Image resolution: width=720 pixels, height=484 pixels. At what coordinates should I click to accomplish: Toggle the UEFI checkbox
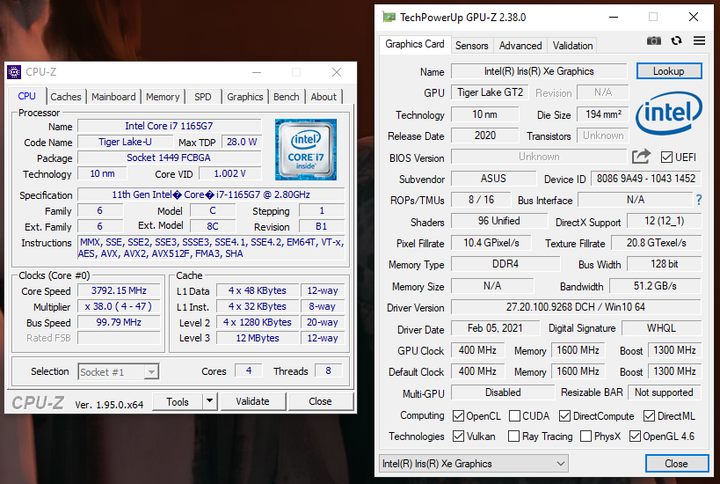[x=666, y=158]
